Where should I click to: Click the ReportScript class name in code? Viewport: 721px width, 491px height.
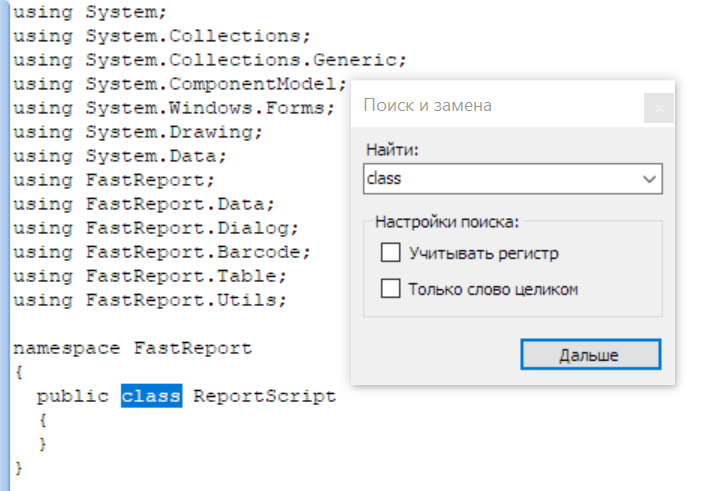coord(264,396)
